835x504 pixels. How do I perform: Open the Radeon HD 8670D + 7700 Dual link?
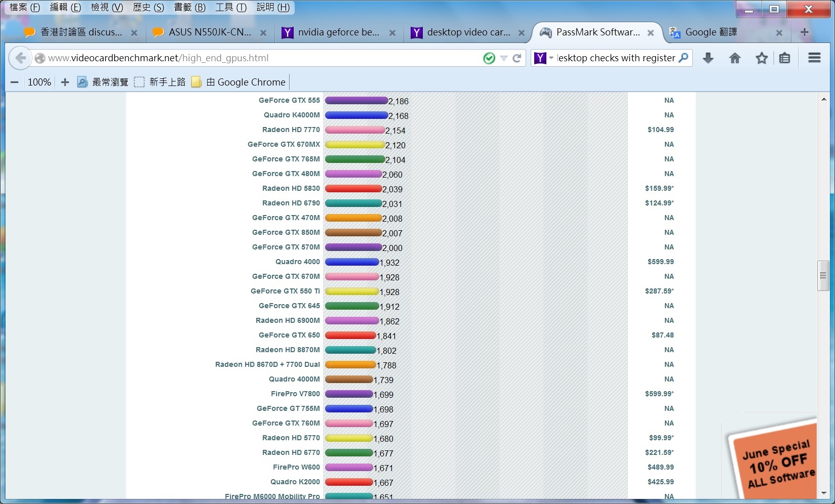point(267,364)
